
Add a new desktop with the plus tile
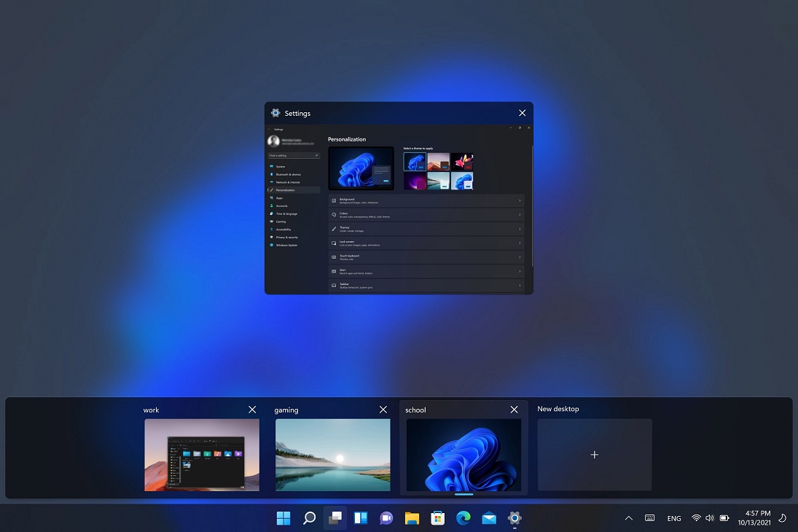594,455
